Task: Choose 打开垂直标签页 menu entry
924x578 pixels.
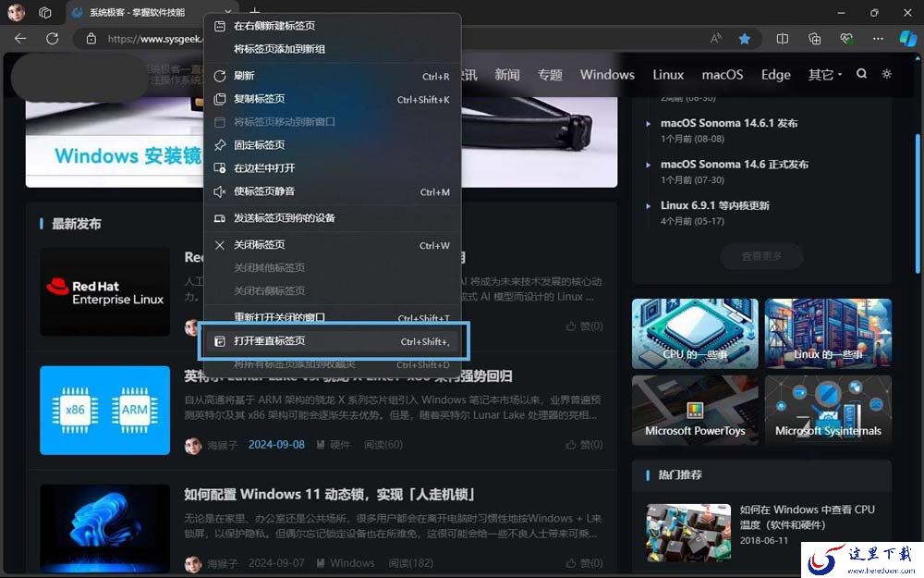Action: (333, 341)
